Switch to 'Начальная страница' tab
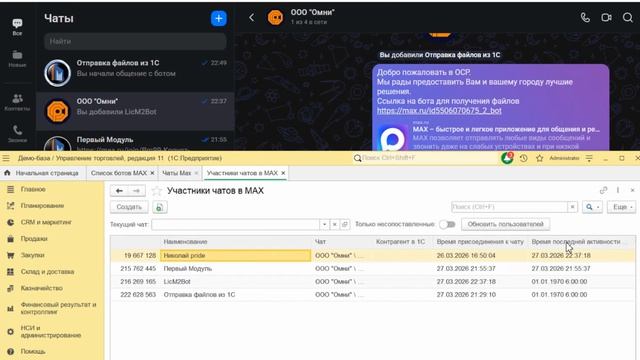The image size is (640, 360). pos(41,173)
